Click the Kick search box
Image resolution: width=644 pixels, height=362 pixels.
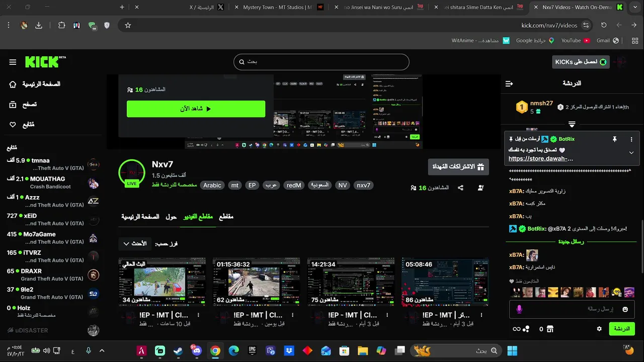click(x=321, y=62)
